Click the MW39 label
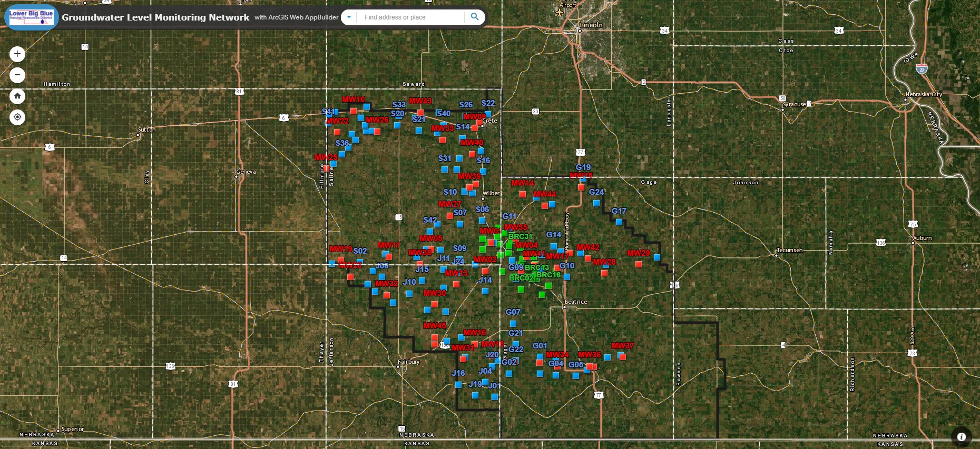The height and width of the screenshot is (449, 980). point(469,176)
